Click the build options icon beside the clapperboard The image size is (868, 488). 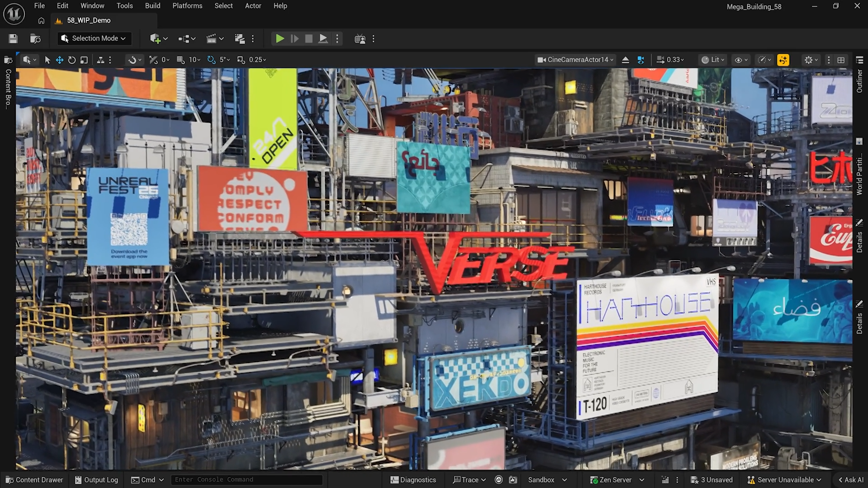240,39
